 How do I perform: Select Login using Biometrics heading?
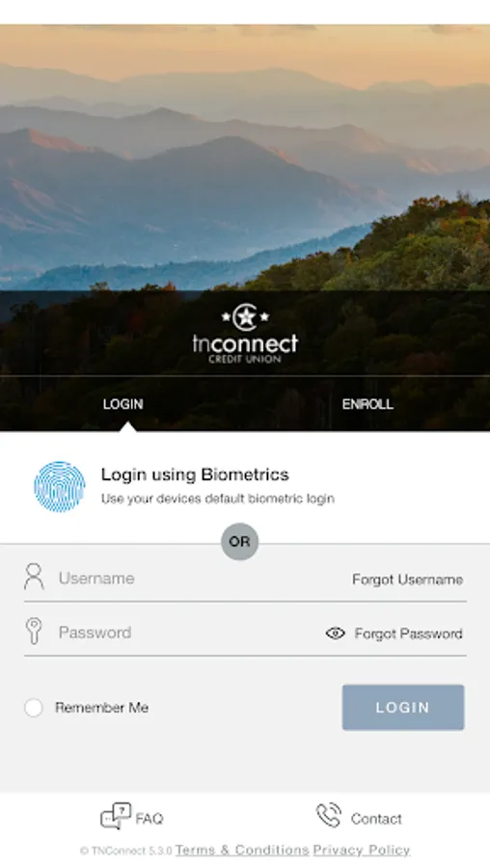pyautogui.click(x=195, y=475)
